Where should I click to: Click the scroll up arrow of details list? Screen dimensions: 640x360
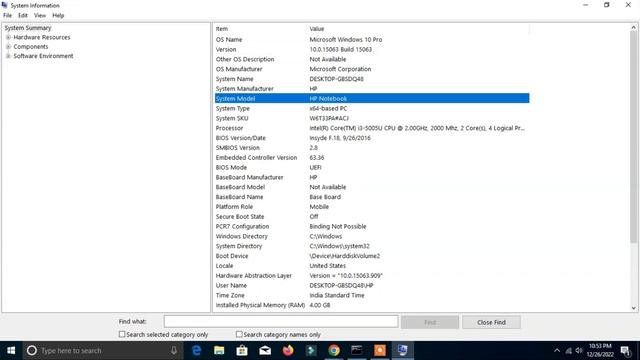(633, 27)
